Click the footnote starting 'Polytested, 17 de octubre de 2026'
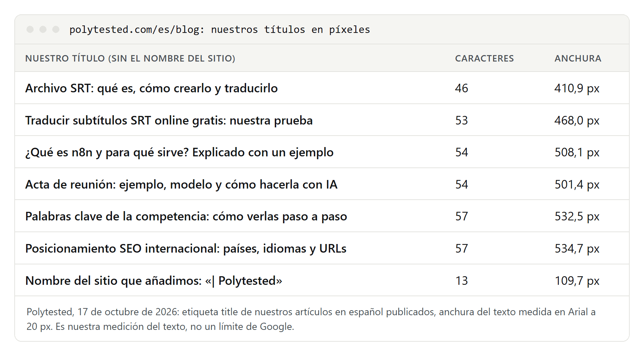 click(311, 319)
